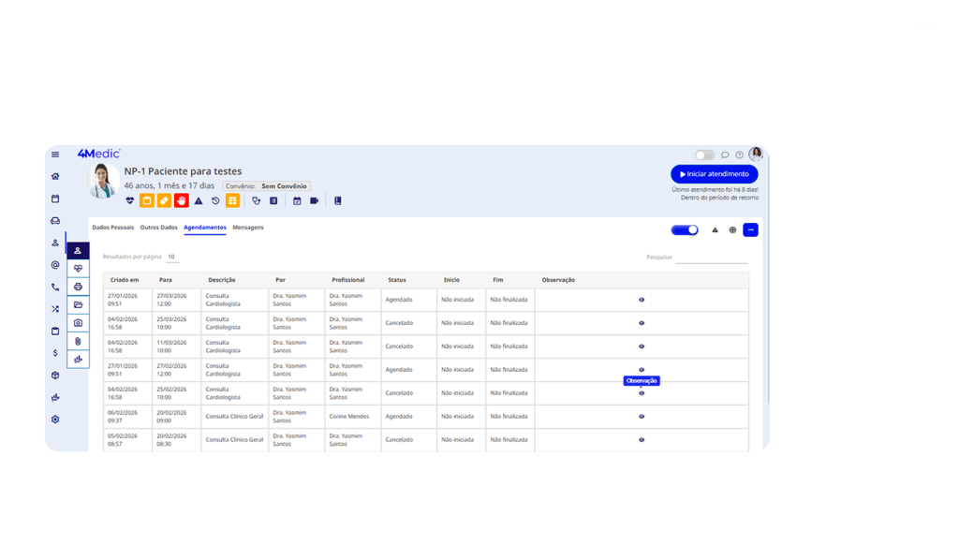Turn off the blue toggle above table
This screenshot has height=560, width=959.
(x=685, y=229)
